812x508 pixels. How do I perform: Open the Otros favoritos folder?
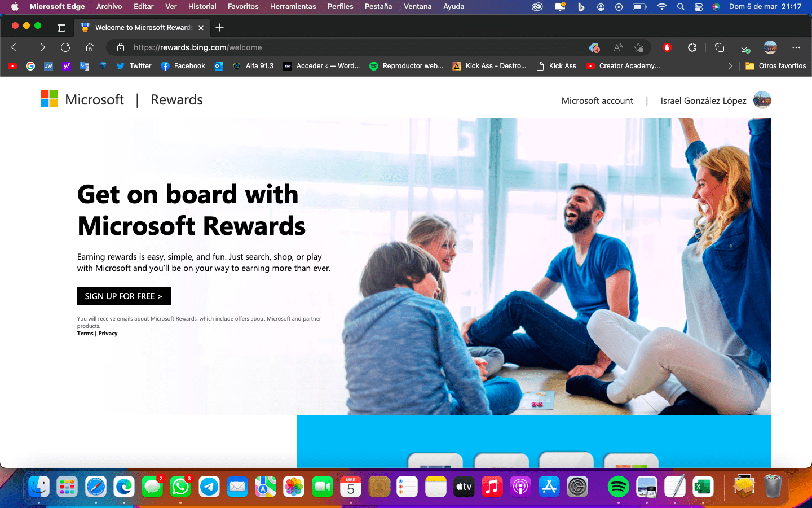[x=776, y=66]
